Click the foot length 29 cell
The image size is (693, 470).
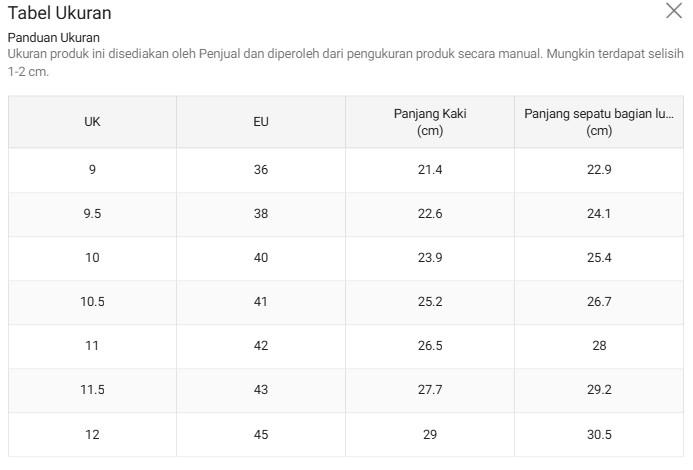[x=430, y=435]
